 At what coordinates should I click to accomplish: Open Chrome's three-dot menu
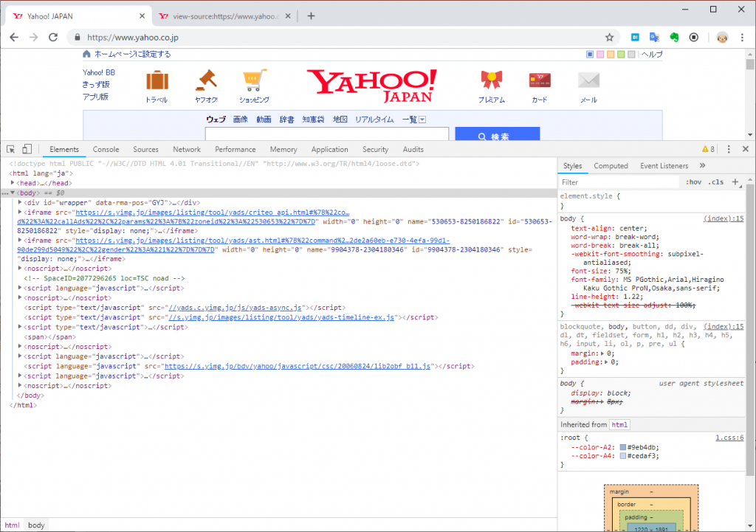coord(743,37)
